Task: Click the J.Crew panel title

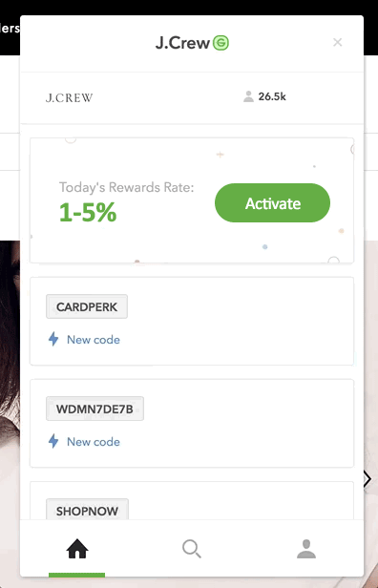Action: [x=182, y=43]
